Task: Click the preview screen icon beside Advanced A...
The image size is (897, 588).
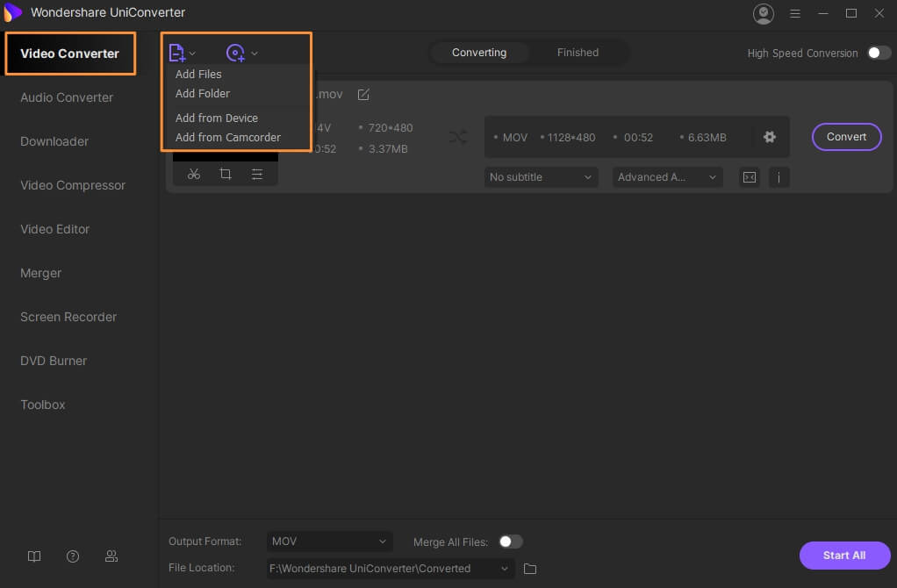Action: click(x=750, y=177)
